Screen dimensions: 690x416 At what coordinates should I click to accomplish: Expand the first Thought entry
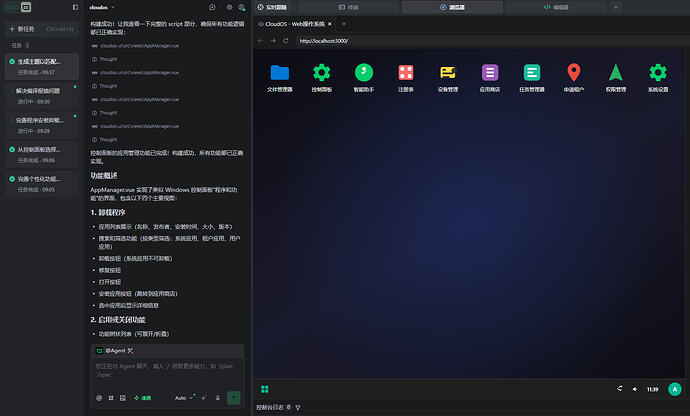(x=105, y=59)
